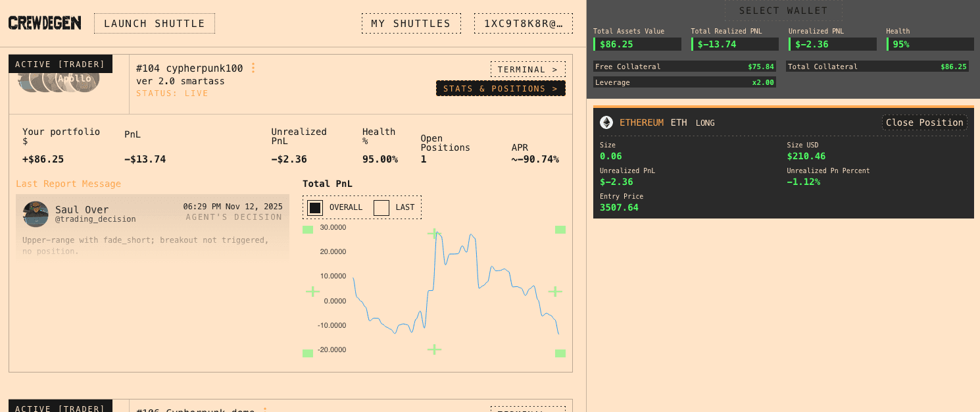Click the CREWDEGEN logo

coord(43,22)
